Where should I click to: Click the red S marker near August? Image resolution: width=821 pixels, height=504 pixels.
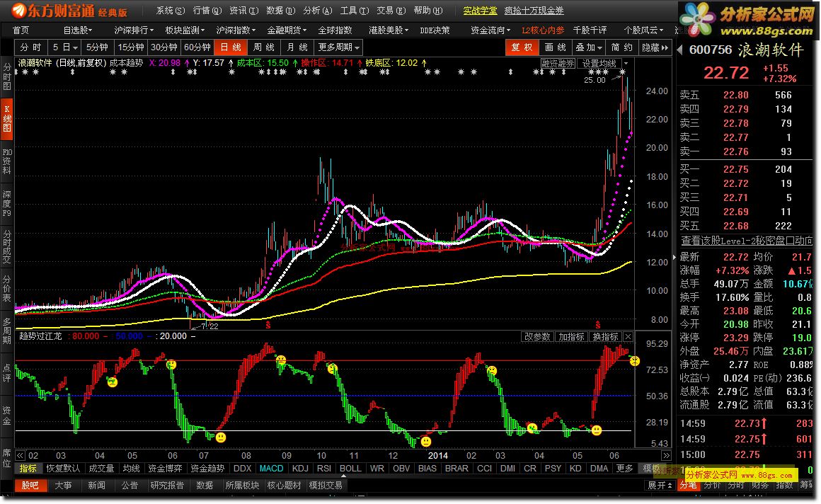pyautogui.click(x=268, y=326)
